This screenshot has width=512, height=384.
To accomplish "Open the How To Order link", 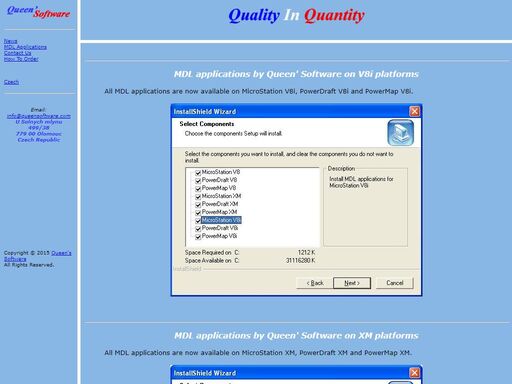I will point(21,59).
